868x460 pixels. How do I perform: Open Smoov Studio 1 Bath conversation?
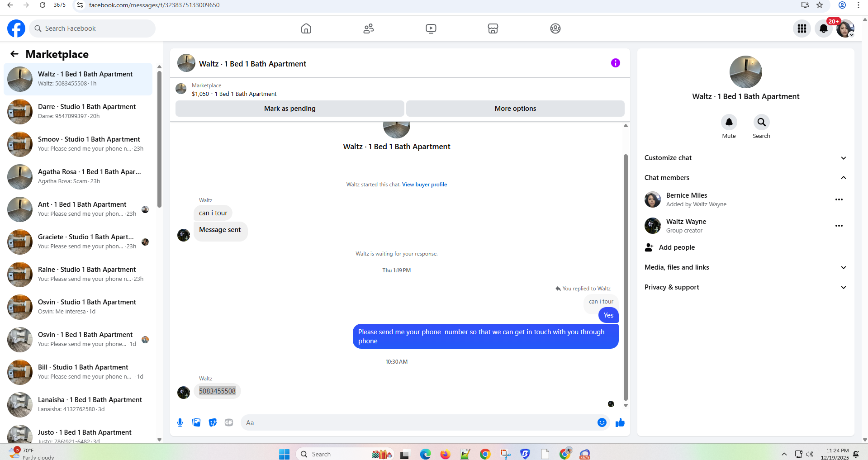tap(78, 144)
